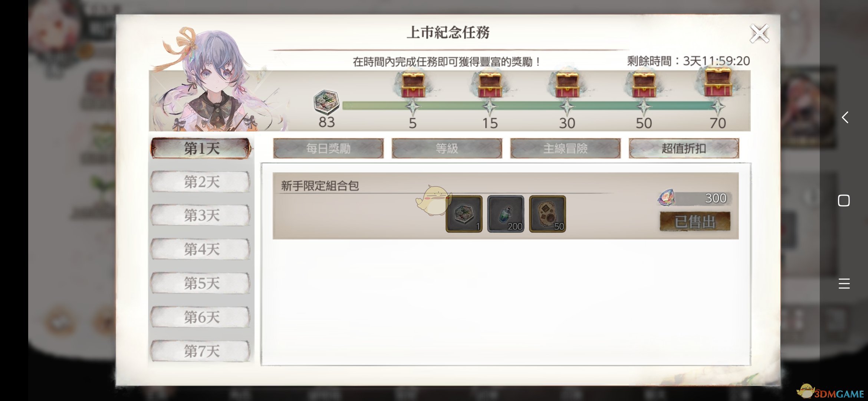Switch to the 每日獎勵 tab
The image size is (868, 401).
[328, 149]
